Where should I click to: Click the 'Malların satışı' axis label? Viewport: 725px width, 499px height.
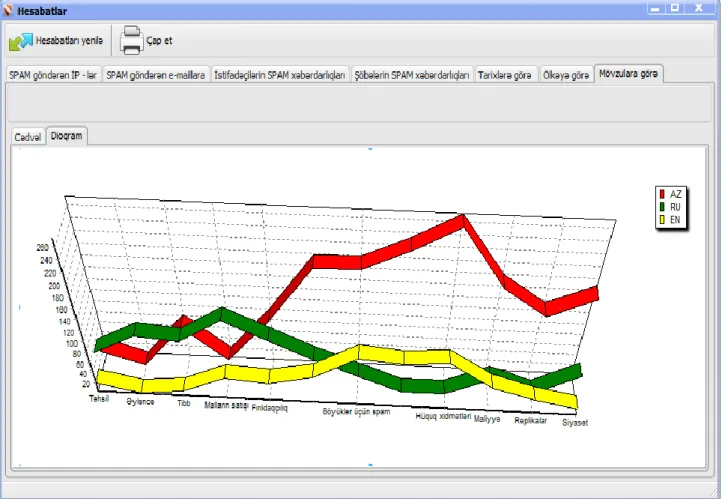227,405
